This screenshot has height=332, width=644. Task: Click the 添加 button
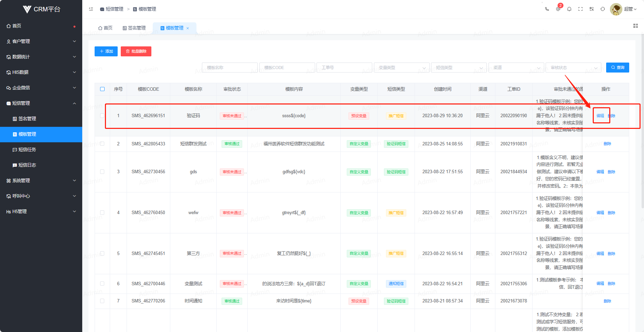tap(106, 51)
